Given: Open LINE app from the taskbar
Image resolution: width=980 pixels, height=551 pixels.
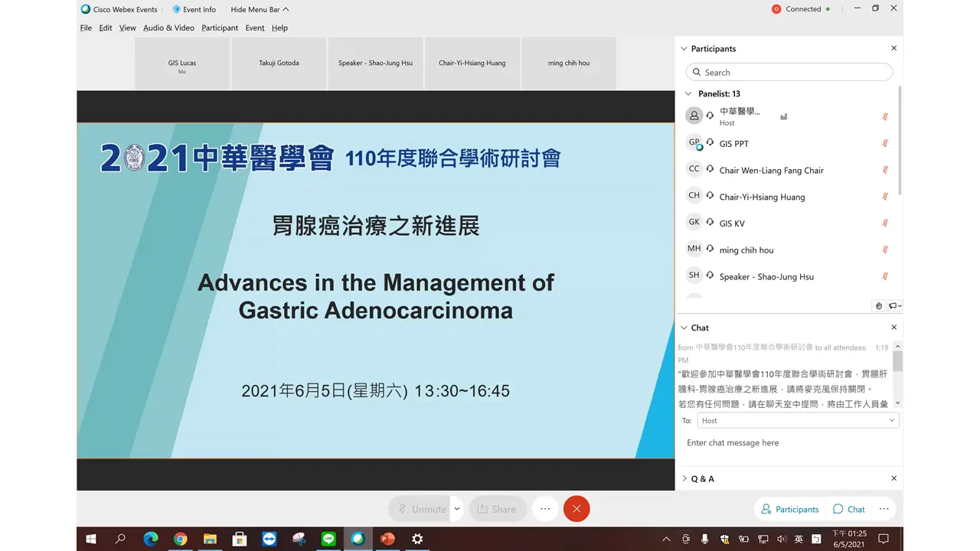Looking at the screenshot, I should tap(328, 539).
